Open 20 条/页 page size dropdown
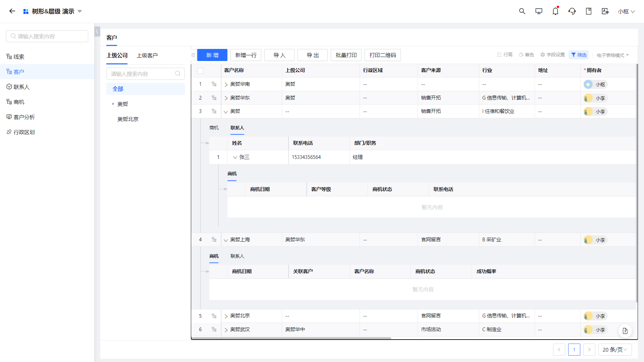This screenshot has width=644, height=362. click(x=615, y=350)
